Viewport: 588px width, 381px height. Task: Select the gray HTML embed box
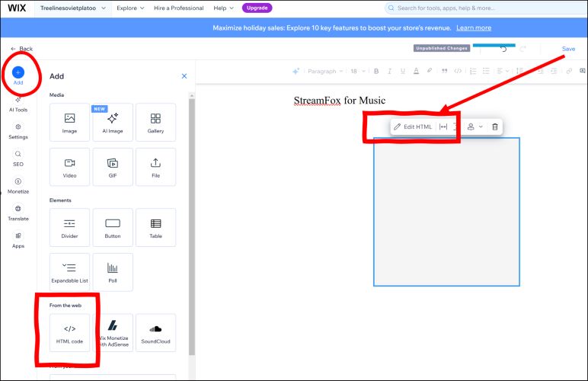446,212
